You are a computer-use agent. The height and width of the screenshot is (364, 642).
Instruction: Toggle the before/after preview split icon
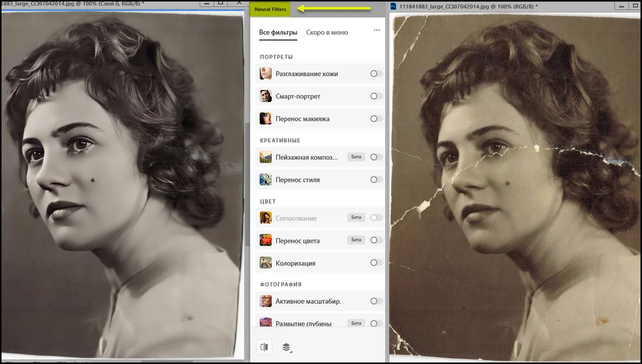pyautogui.click(x=264, y=347)
